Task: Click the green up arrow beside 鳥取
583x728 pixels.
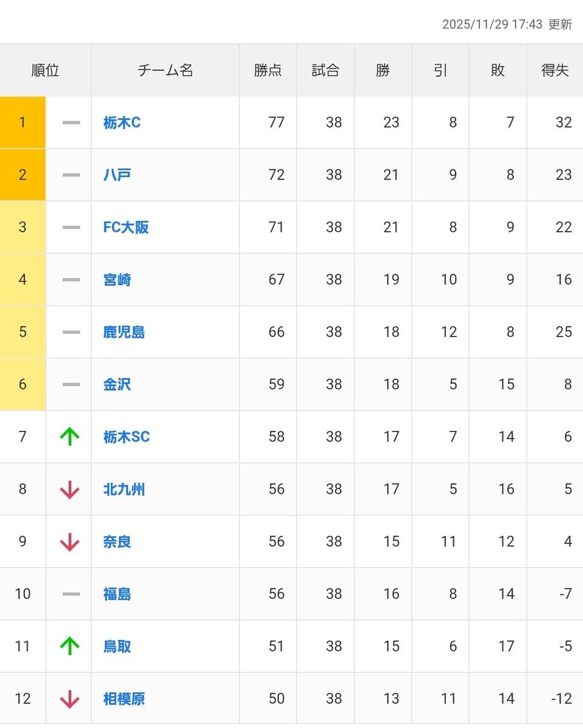Action: pos(70,646)
